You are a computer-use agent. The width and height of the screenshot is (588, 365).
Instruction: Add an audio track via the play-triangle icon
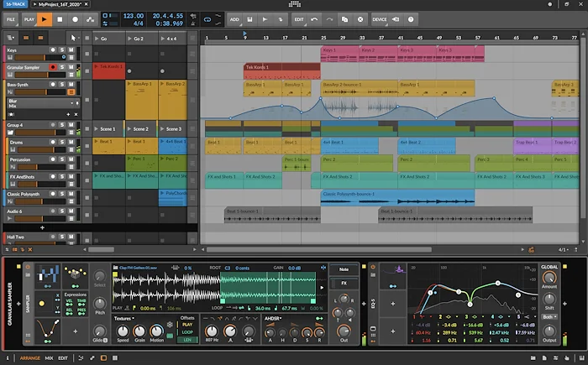265,19
